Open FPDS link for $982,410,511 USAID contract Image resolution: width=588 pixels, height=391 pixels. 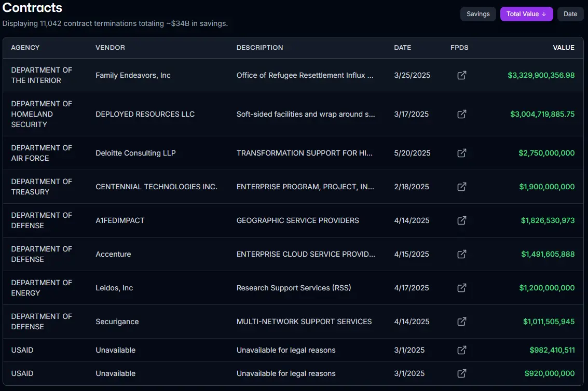461,350
